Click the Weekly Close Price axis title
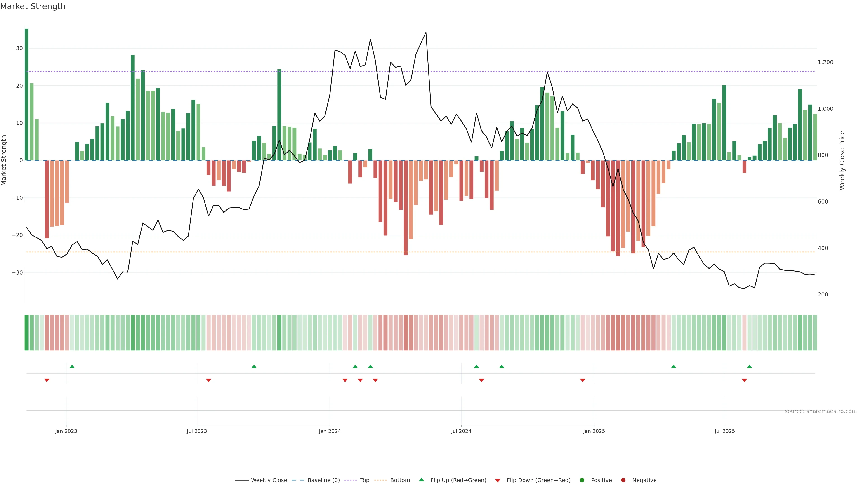 pyautogui.click(x=842, y=160)
